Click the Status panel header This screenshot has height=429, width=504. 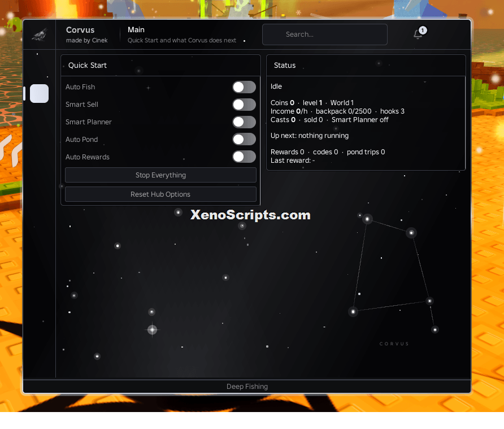(x=366, y=66)
